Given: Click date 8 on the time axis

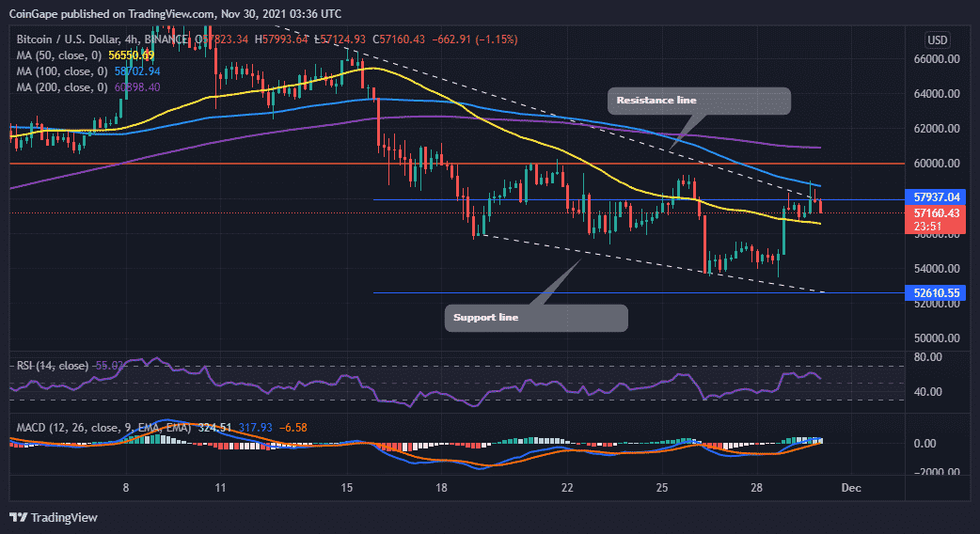Looking at the screenshot, I should point(126,488).
